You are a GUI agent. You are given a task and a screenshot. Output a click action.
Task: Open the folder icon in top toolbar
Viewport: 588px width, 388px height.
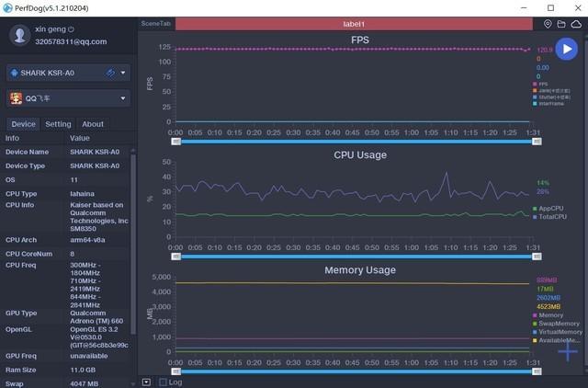tap(562, 24)
